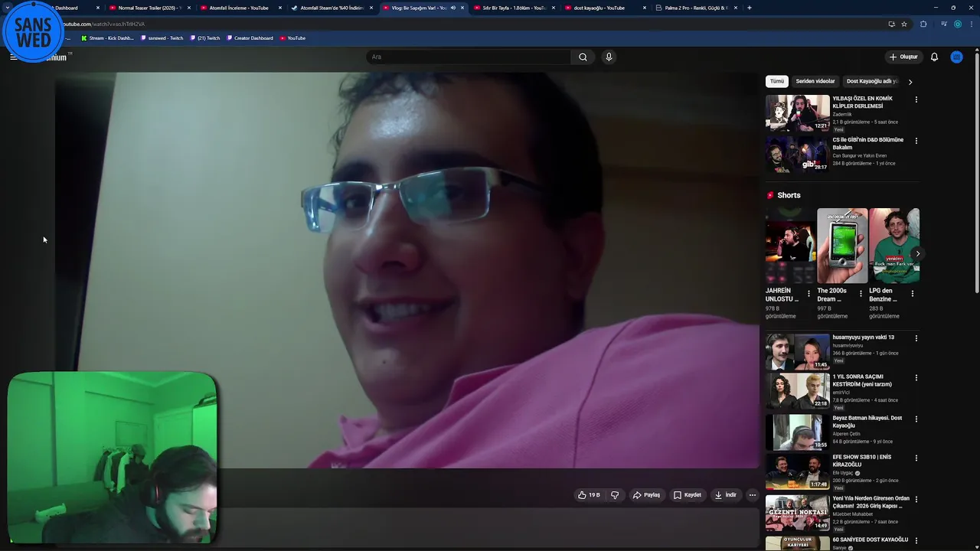
Task: Open options for JAHREİN UNLOSTU short
Action: pos(808,293)
